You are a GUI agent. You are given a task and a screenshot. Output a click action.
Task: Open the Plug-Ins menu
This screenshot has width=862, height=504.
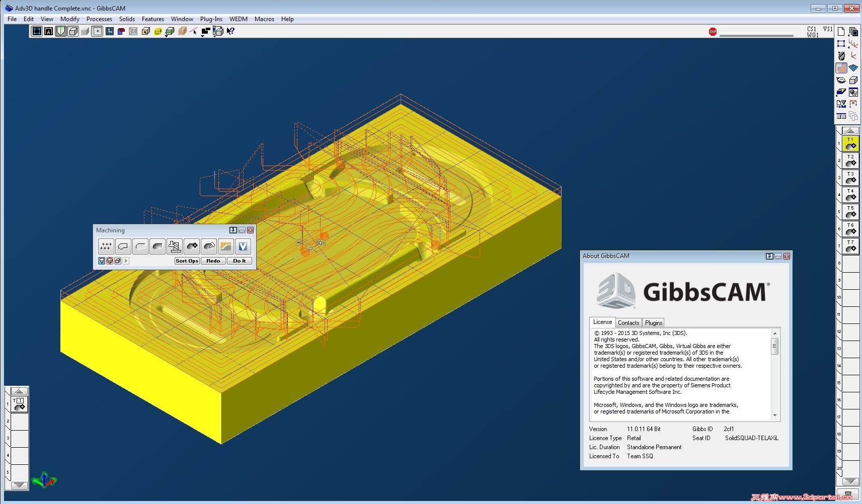(x=211, y=19)
